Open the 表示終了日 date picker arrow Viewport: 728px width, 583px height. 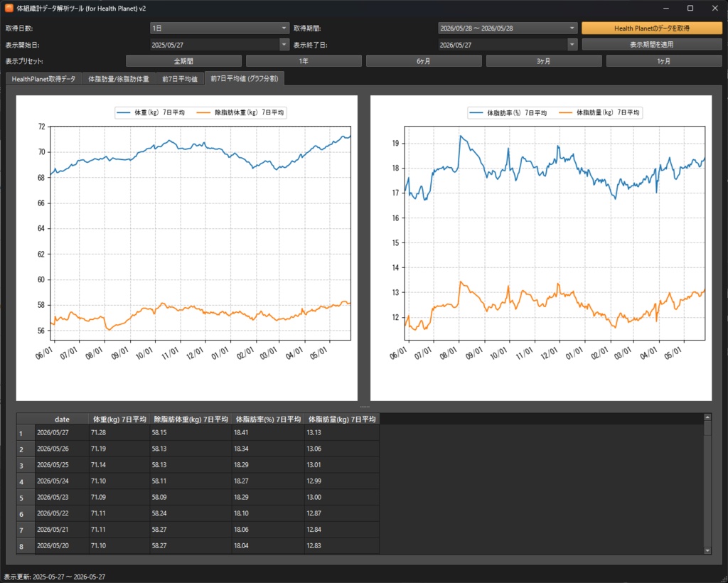572,45
